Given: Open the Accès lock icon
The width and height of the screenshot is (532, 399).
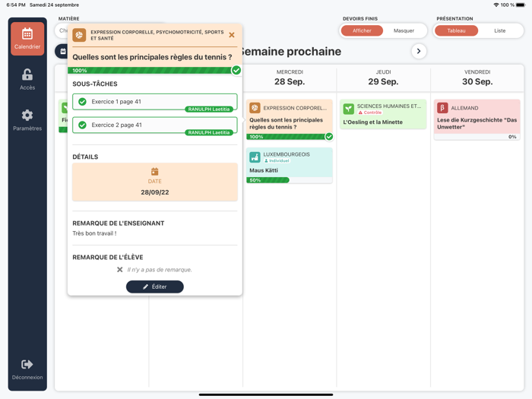Looking at the screenshot, I should [27, 75].
